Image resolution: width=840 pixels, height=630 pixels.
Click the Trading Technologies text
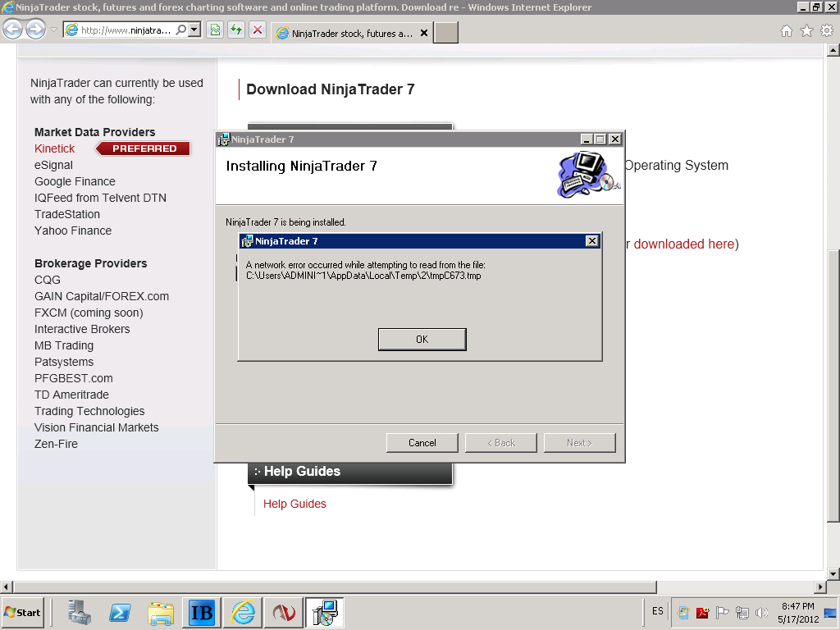coord(89,412)
